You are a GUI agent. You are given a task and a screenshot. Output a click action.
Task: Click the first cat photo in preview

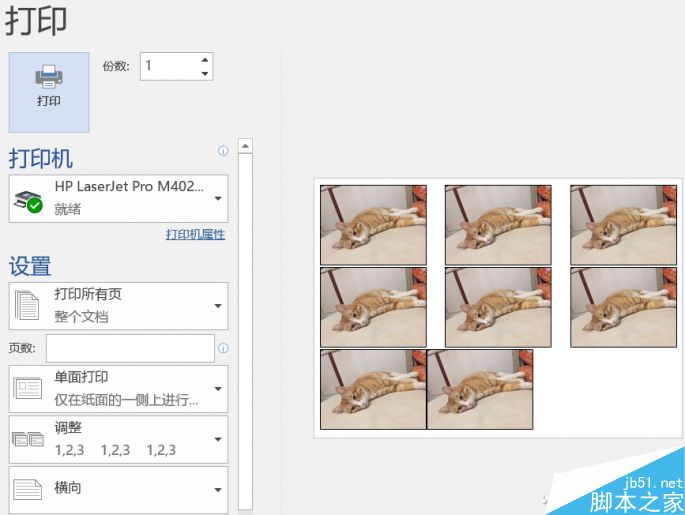pos(374,225)
